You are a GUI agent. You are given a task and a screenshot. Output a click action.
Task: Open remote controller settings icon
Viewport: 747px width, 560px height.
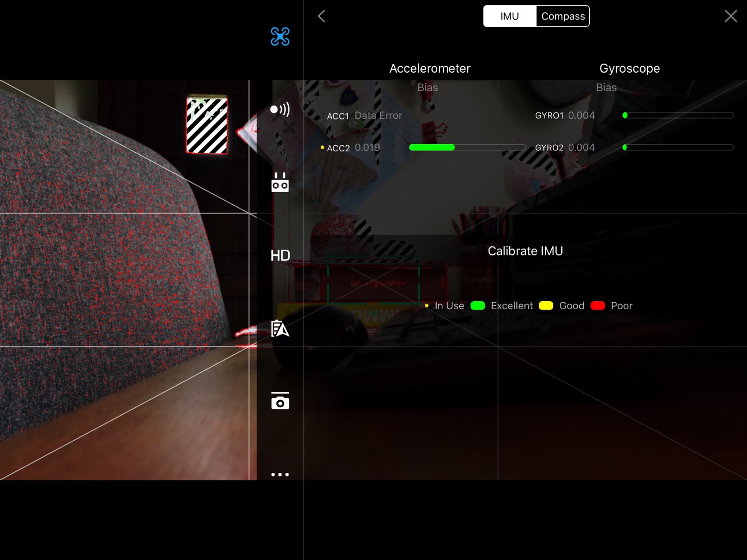coord(280,183)
